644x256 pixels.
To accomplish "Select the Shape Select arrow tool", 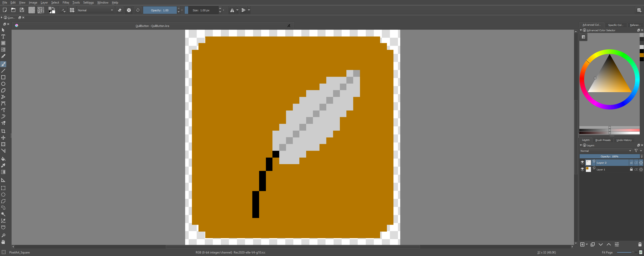I will pyautogui.click(x=3, y=30).
